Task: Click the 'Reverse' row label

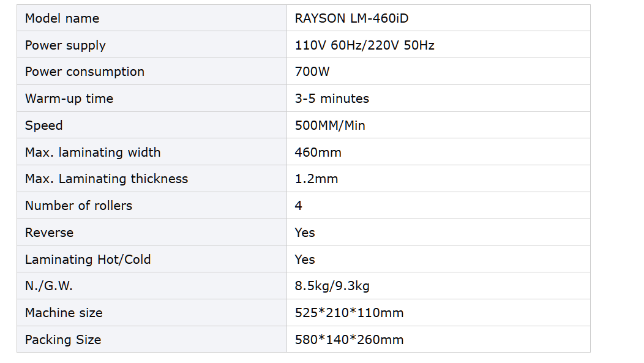Action: (49, 233)
